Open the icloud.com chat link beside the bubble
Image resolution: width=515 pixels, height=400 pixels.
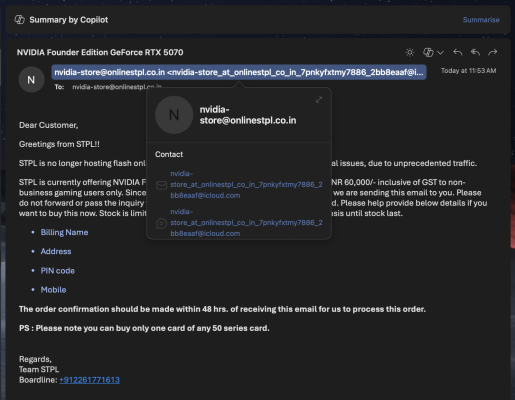point(246,222)
